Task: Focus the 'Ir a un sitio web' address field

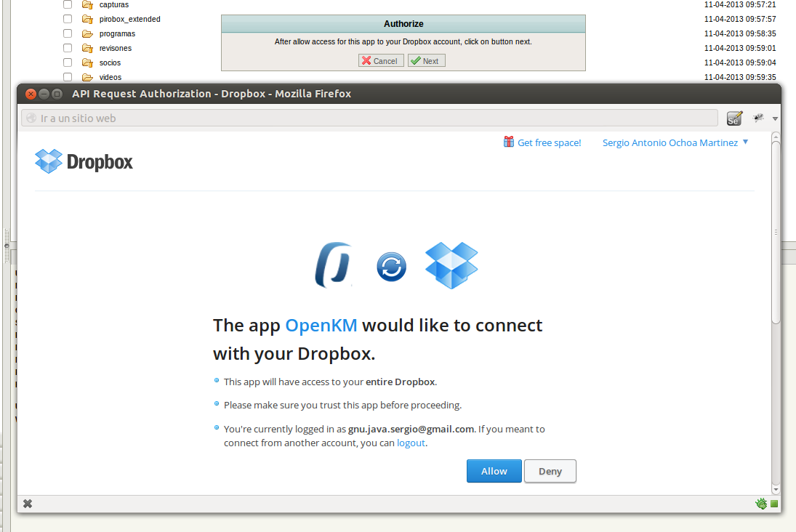Action: [x=369, y=118]
